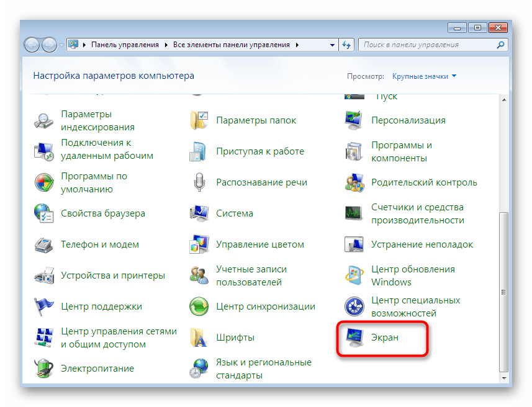Open Распознавание речи link text
The image size is (532, 407).
tap(261, 182)
